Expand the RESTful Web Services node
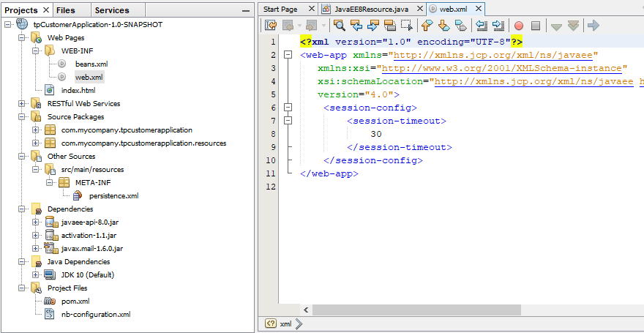The image size is (644, 333). click(22, 104)
